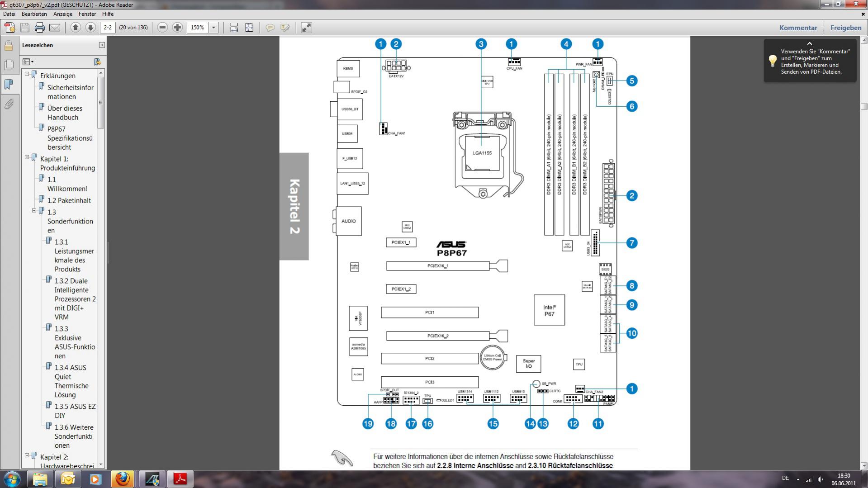Image resolution: width=868 pixels, height=488 pixels.
Task: Zoom in with the plus icon
Action: tap(177, 28)
